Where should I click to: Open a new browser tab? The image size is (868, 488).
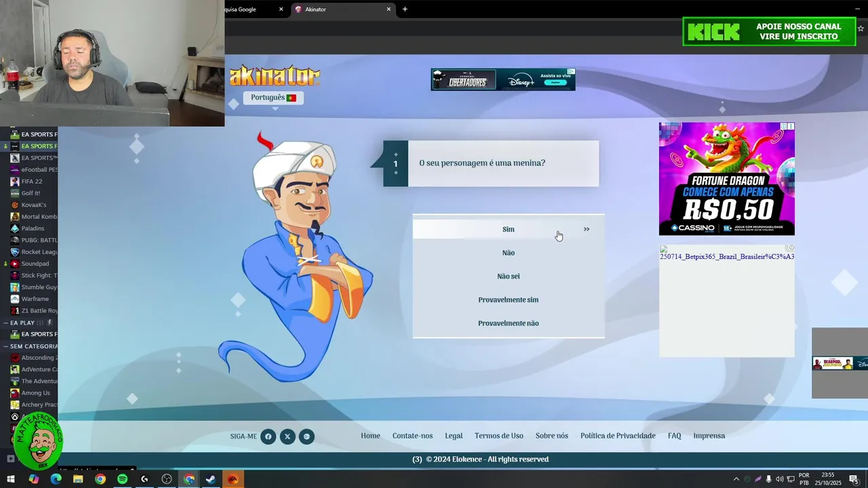[405, 9]
